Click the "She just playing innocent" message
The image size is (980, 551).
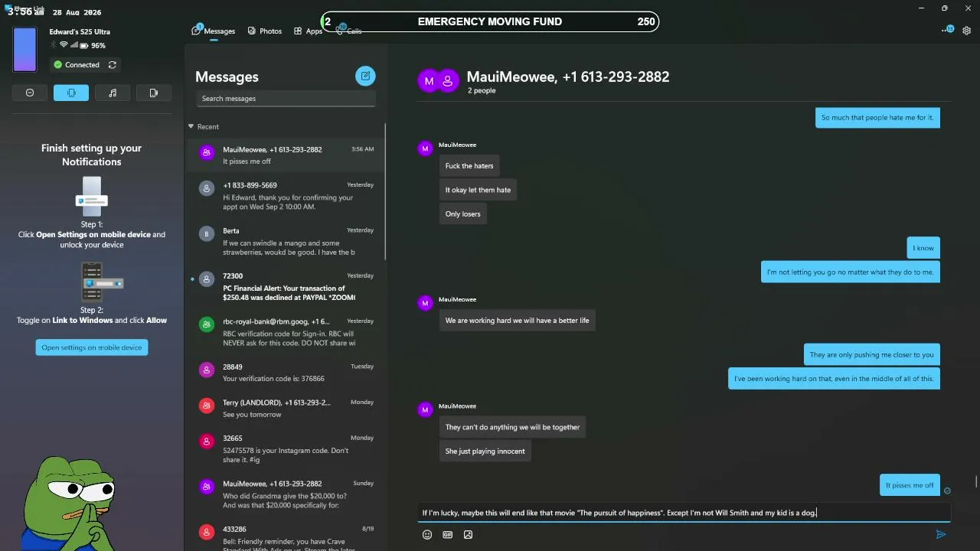tap(485, 452)
